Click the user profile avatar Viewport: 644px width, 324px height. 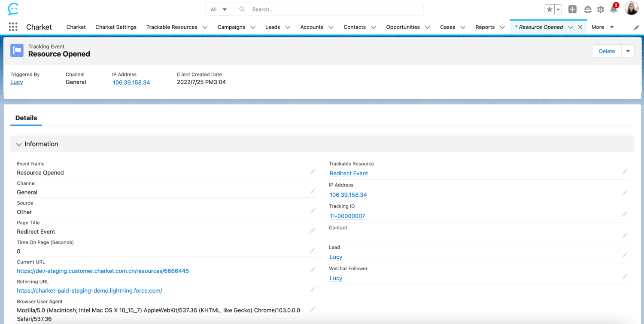tap(632, 9)
